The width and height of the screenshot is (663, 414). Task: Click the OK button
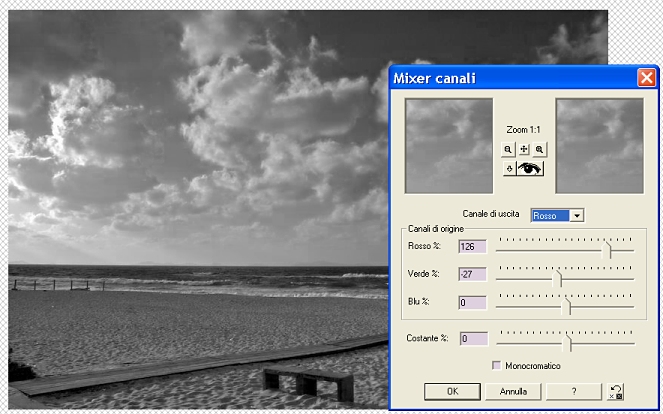(x=452, y=391)
